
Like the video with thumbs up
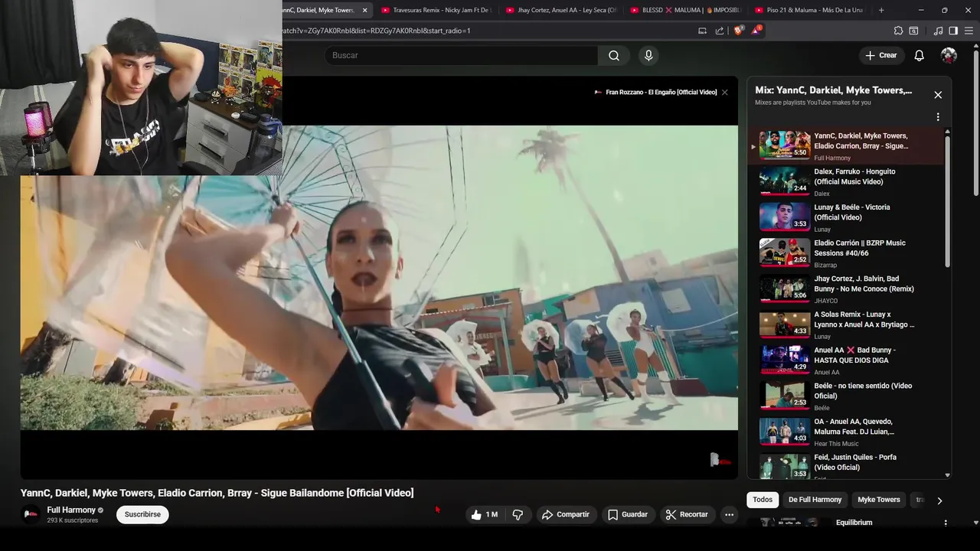coord(485,514)
